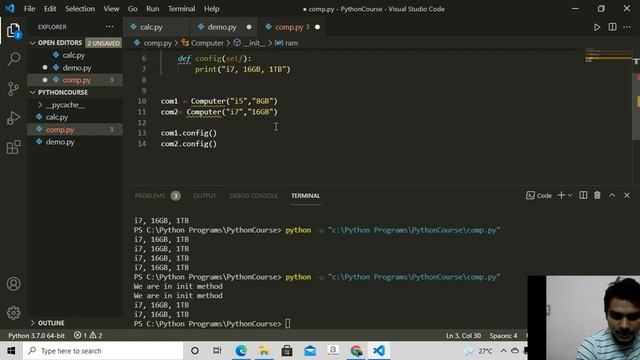
Task: Open the Selection menu
Action: 80,9
